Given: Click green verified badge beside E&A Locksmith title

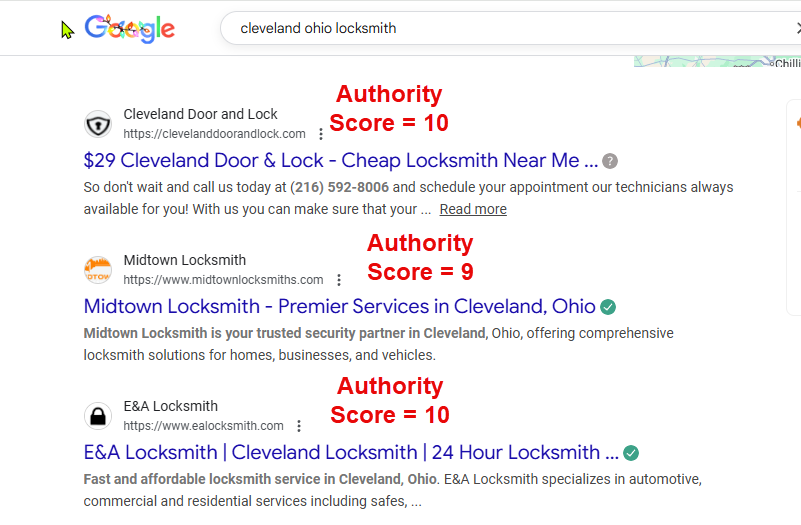Looking at the screenshot, I should pyautogui.click(x=631, y=453).
